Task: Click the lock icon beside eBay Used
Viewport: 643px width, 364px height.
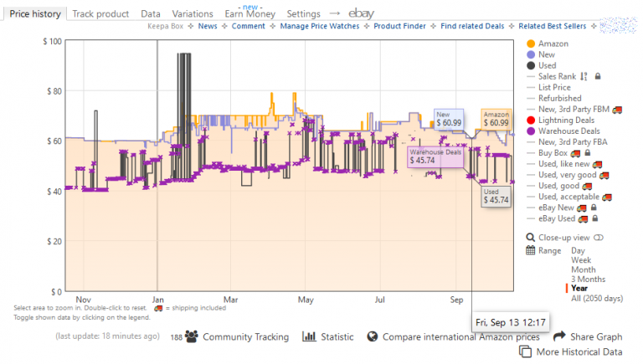Action: coord(595,218)
